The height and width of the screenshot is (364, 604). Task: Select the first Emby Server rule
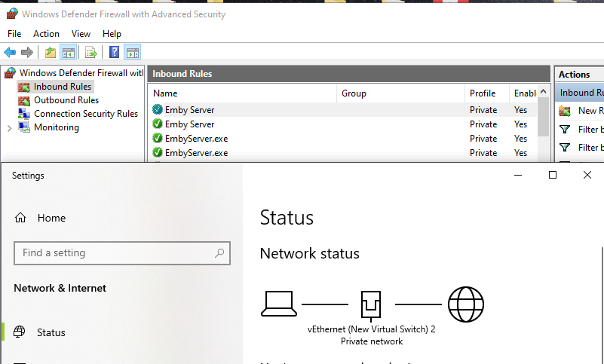pyautogui.click(x=189, y=110)
